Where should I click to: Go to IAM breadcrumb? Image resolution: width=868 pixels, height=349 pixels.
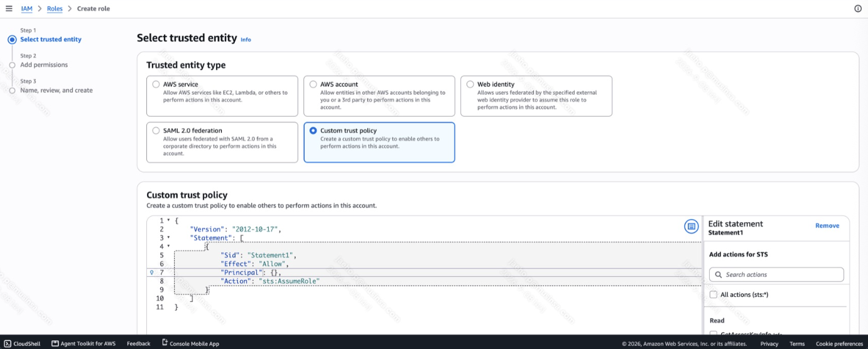[26, 9]
